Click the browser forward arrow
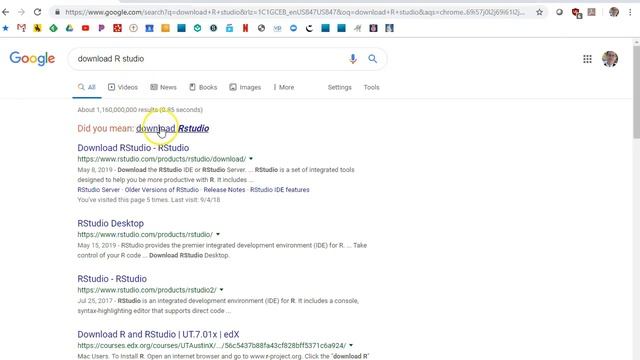 coord(21,12)
